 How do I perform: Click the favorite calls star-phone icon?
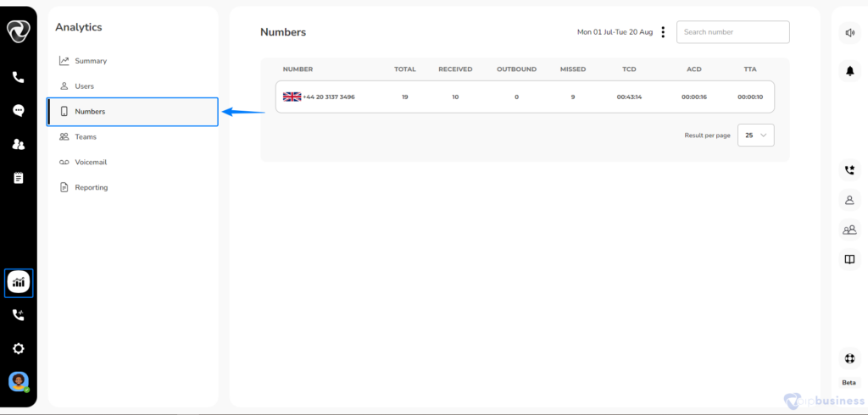(849, 170)
